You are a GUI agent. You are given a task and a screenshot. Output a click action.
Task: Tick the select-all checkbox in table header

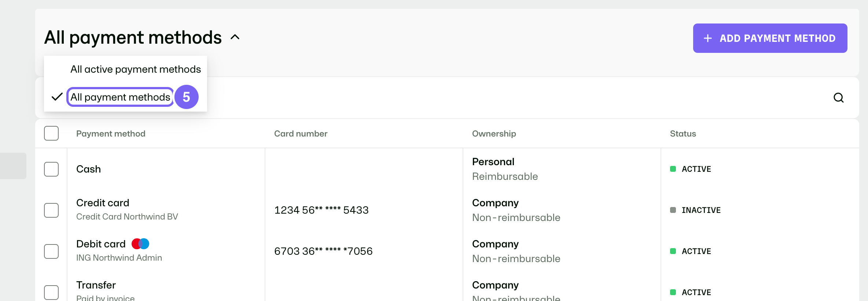pyautogui.click(x=51, y=133)
